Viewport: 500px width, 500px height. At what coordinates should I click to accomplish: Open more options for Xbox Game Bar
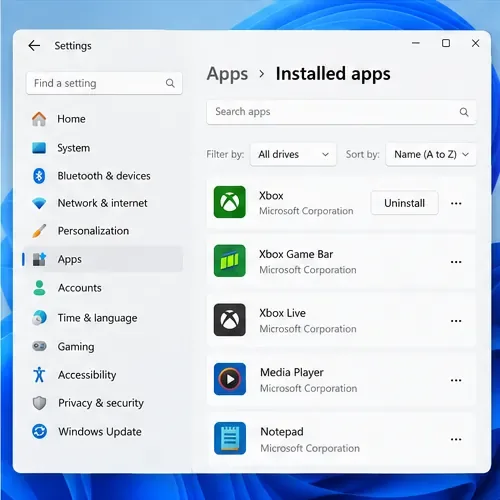(456, 262)
